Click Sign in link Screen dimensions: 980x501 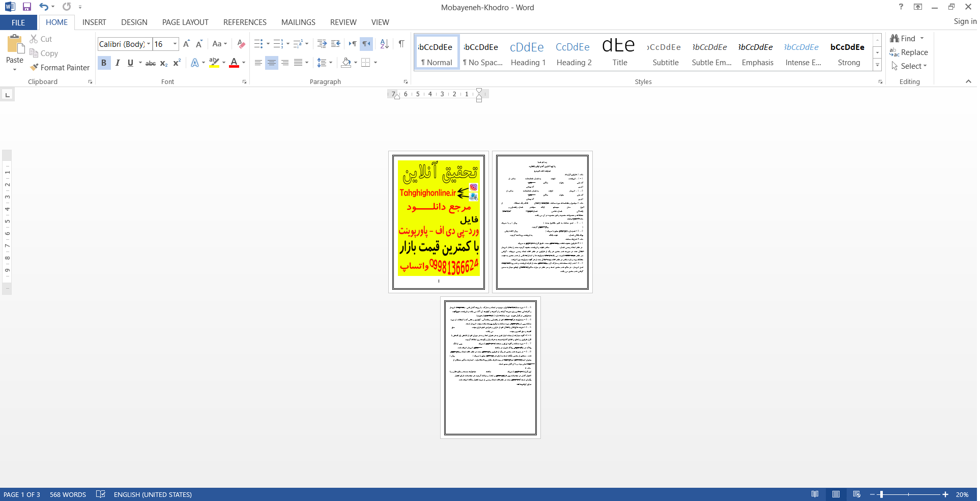click(965, 21)
